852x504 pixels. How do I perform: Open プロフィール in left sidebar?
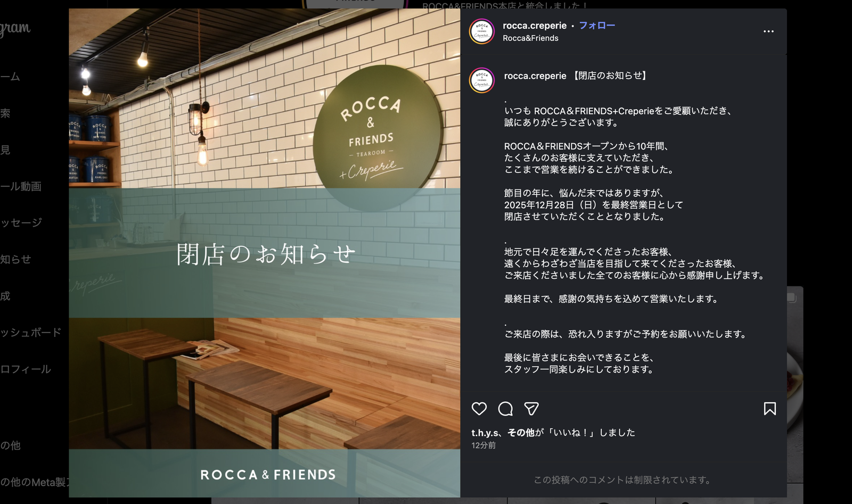(x=26, y=369)
